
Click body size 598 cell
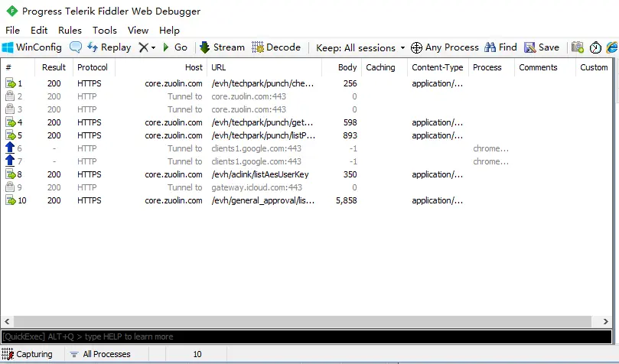click(x=350, y=122)
